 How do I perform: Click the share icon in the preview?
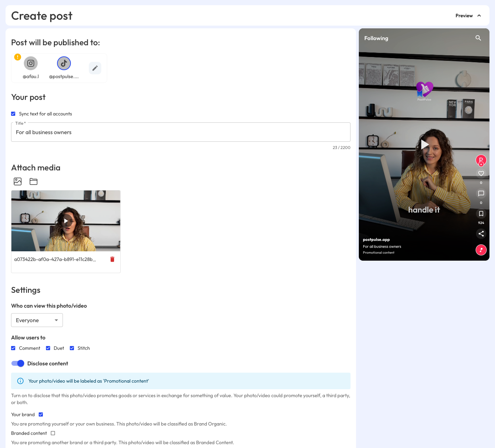[481, 234]
